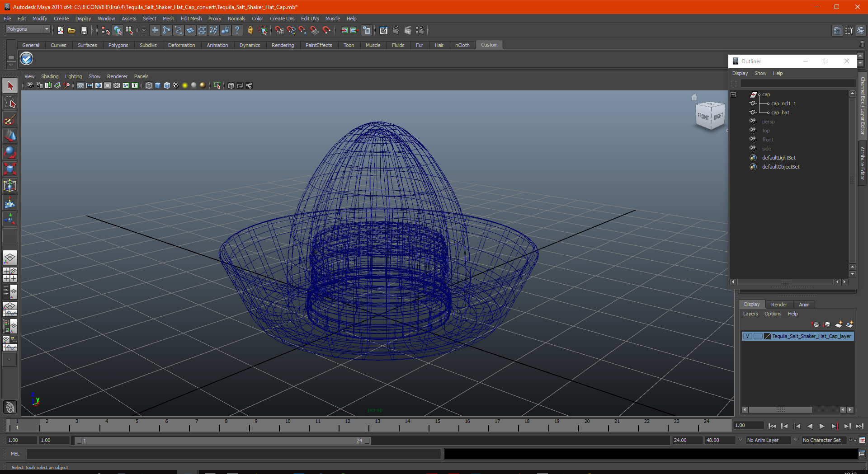Switch to the Render layers tab
The height and width of the screenshot is (474, 868).
click(x=779, y=305)
